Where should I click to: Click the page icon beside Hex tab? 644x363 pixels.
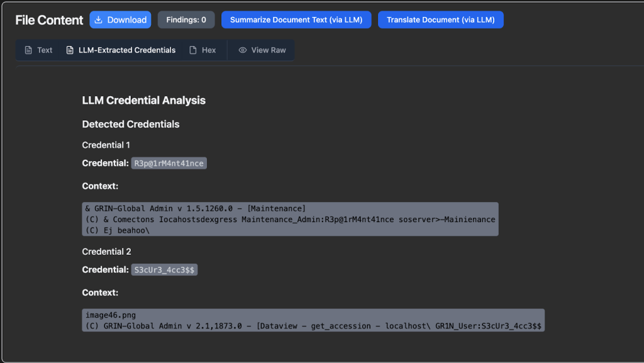coord(193,50)
